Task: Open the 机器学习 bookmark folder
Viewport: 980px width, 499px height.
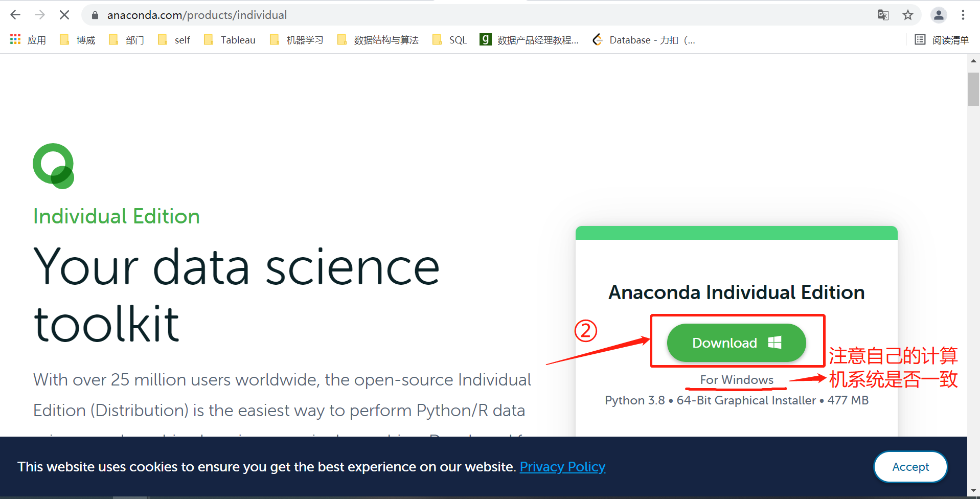Action: click(297, 40)
